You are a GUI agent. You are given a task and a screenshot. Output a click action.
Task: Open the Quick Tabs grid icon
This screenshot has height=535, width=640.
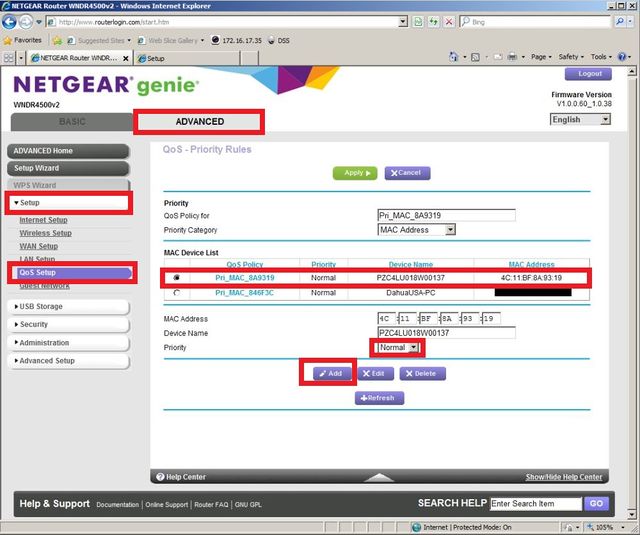(9, 58)
